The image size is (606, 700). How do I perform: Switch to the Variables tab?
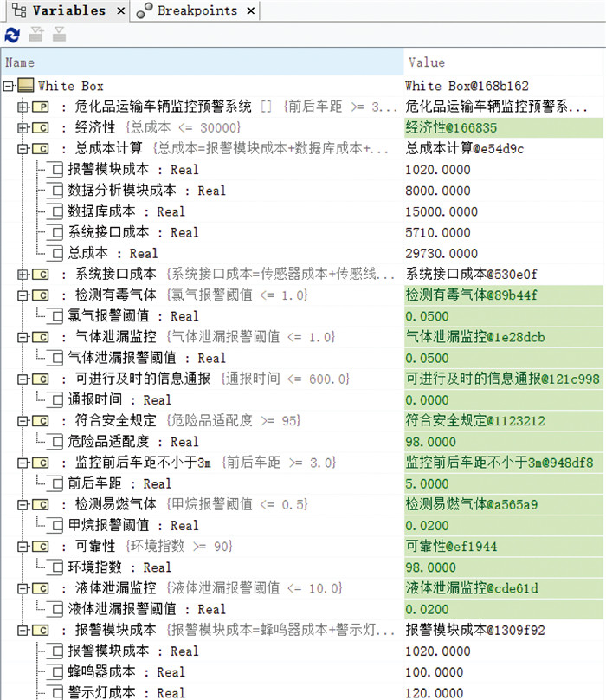click(x=68, y=10)
